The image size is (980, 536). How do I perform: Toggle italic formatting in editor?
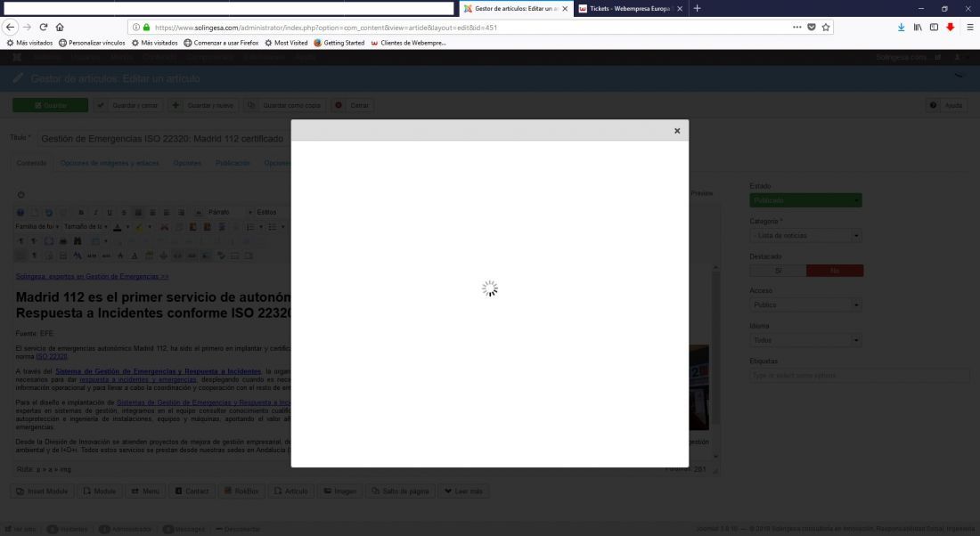click(95, 213)
